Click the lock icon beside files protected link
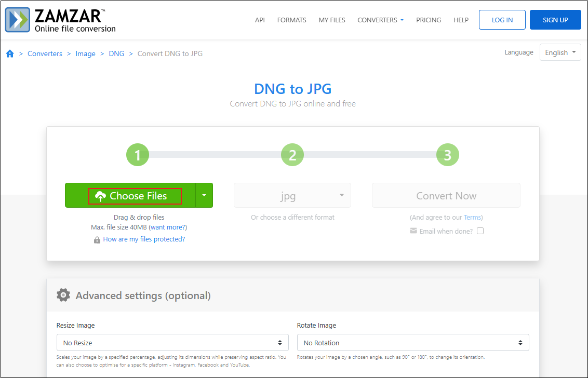Viewport: 588px width, 378px height. (97, 240)
